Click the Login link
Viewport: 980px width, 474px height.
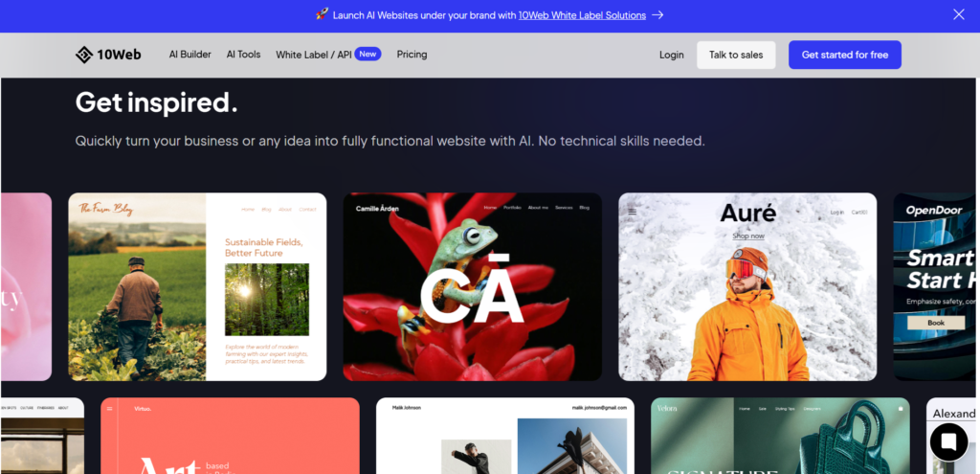[671, 55]
